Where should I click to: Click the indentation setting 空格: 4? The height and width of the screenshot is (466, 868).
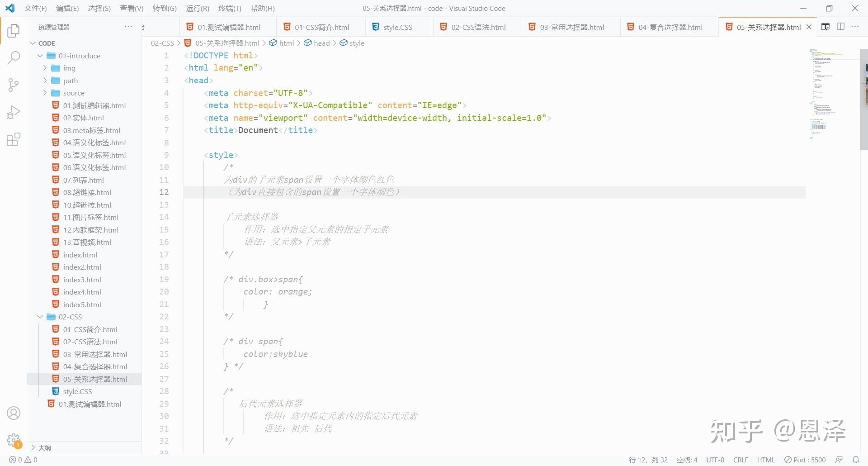[687, 460]
